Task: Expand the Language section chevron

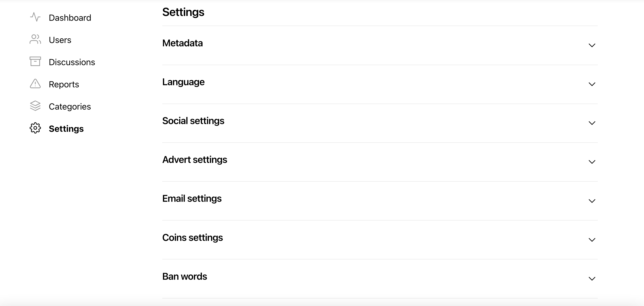Action: point(592,84)
